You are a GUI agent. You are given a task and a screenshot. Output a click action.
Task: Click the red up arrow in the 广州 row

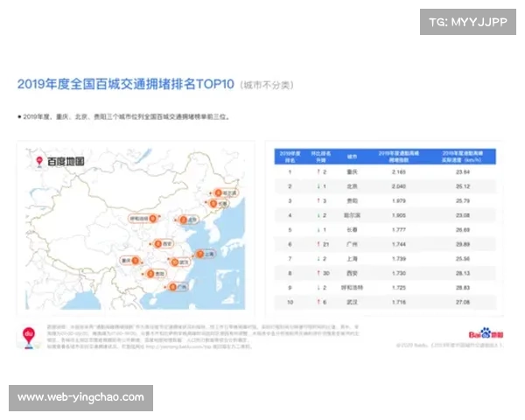point(318,244)
